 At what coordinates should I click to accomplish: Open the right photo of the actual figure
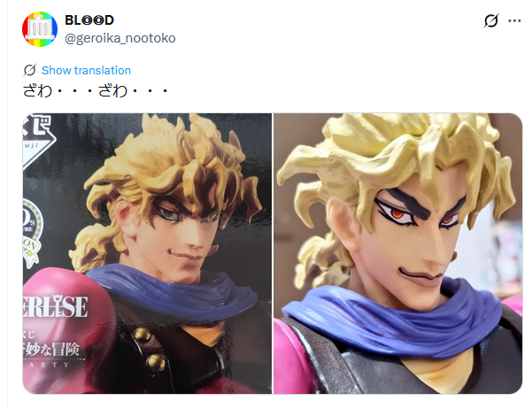point(398,253)
